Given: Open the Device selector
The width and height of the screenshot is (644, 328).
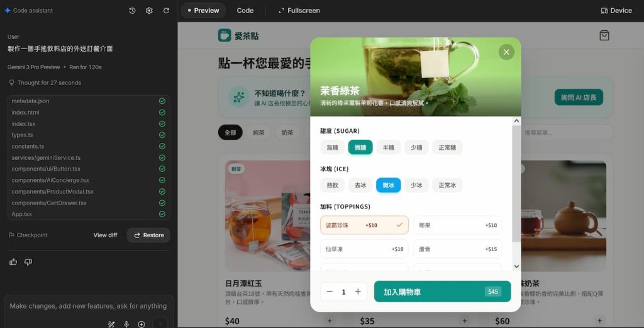Looking at the screenshot, I should [616, 11].
